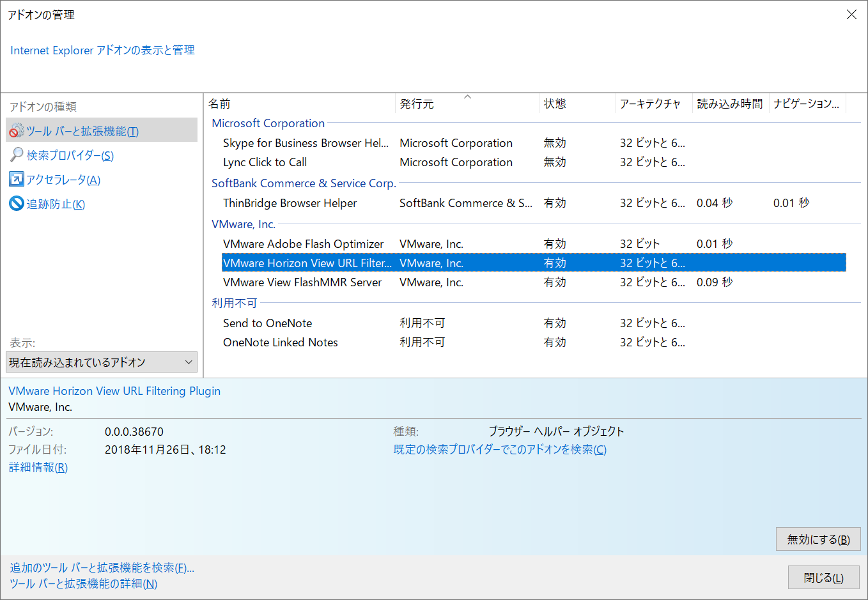Click the 0.09 秒 load time value
The height and width of the screenshot is (600, 868).
(715, 282)
